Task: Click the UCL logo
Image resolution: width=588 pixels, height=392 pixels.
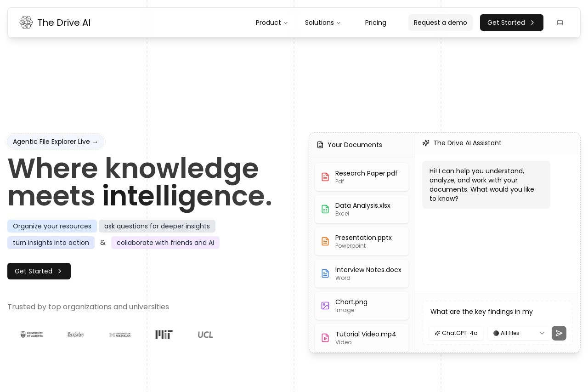Action: (205, 335)
